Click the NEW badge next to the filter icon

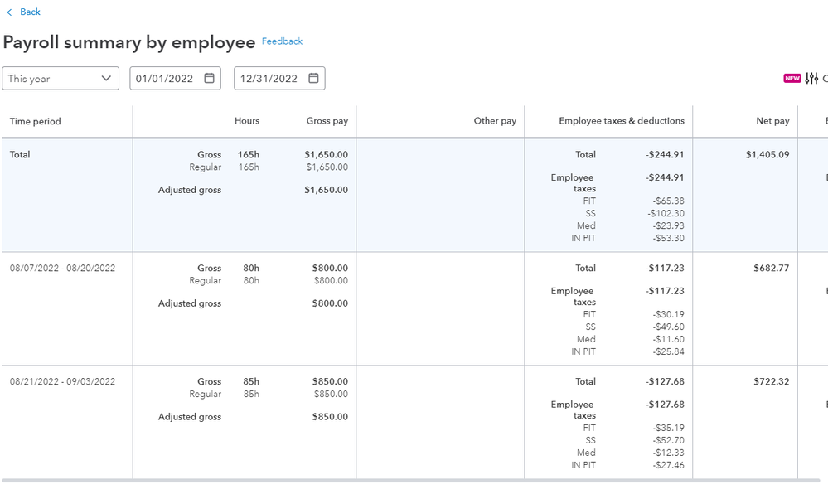[792, 77]
